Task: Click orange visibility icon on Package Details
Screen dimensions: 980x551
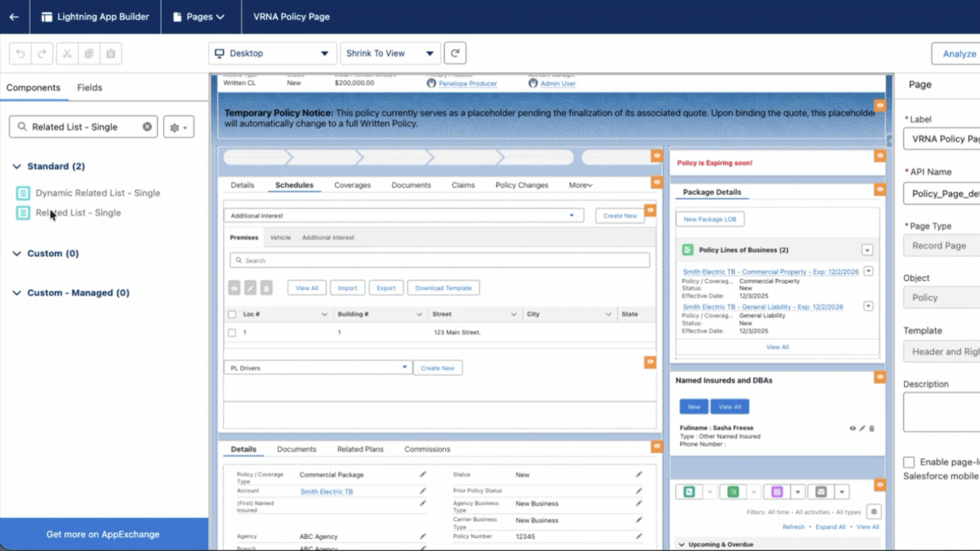Action: coord(880,189)
